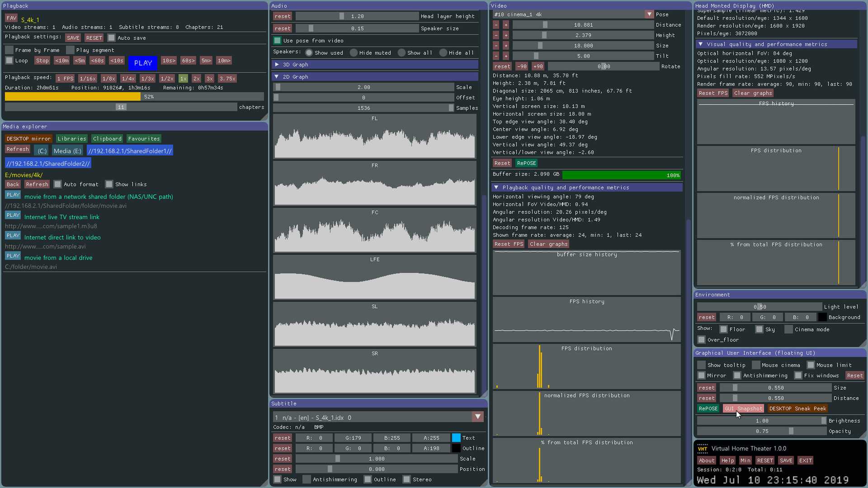
Task: Click the big blue PLAY button
Action: pyautogui.click(x=143, y=63)
